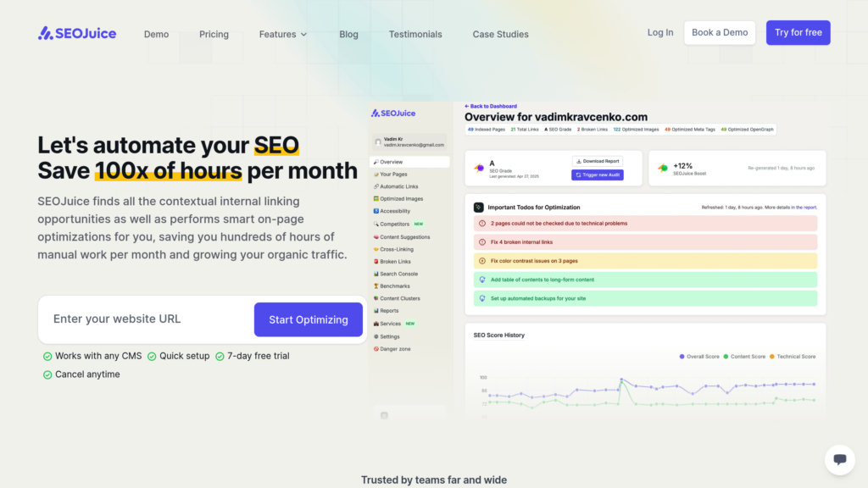
Task: Click the '7-day free trial' checkmark icon
Action: pos(220,357)
